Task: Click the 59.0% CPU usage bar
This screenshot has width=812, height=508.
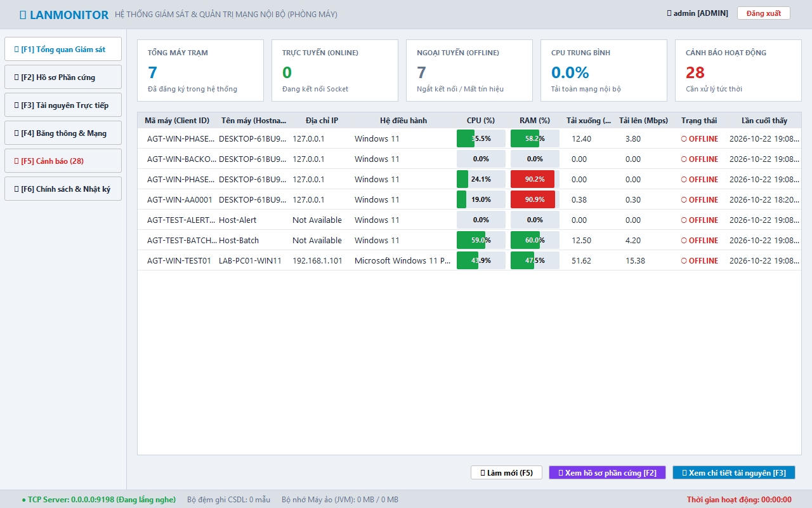Action: 481,240
